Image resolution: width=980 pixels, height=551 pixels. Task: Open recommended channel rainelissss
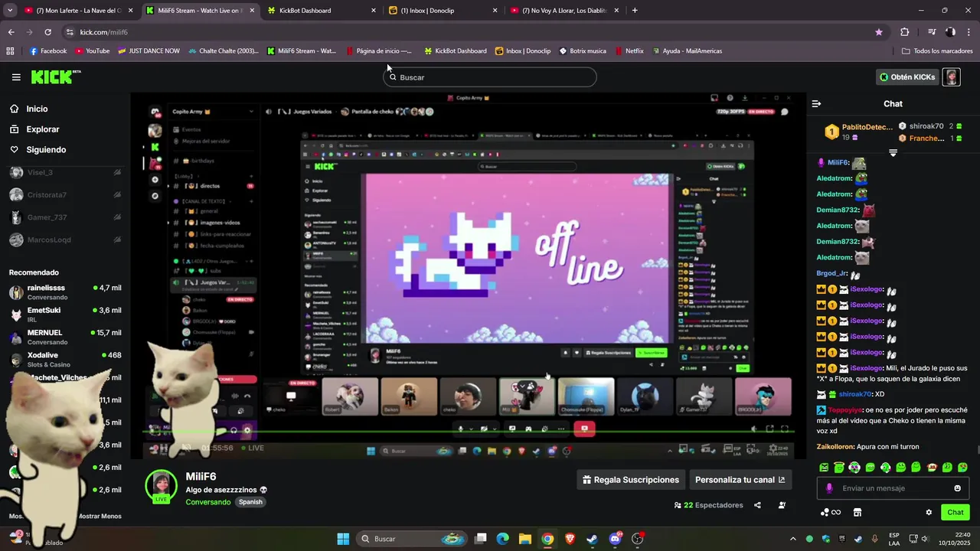point(65,292)
